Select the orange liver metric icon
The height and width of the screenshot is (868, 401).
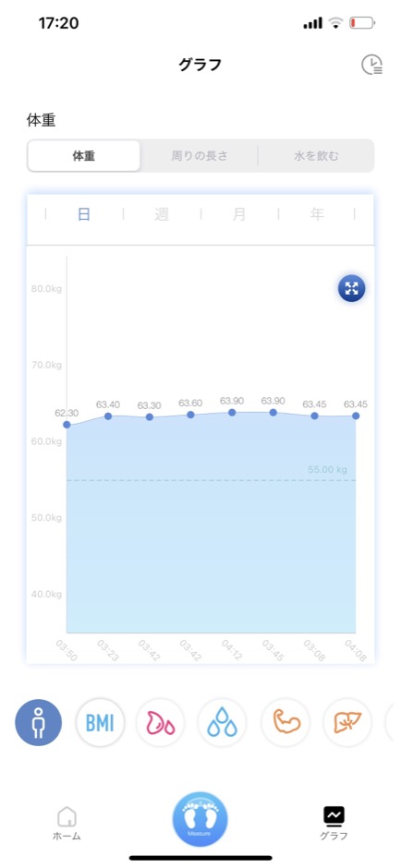[x=347, y=723]
